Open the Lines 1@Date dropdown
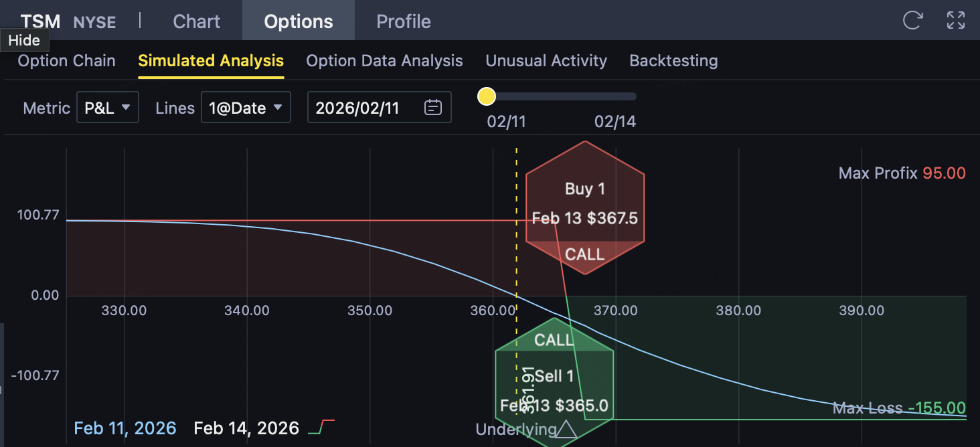The height and width of the screenshot is (447, 980). (246, 108)
